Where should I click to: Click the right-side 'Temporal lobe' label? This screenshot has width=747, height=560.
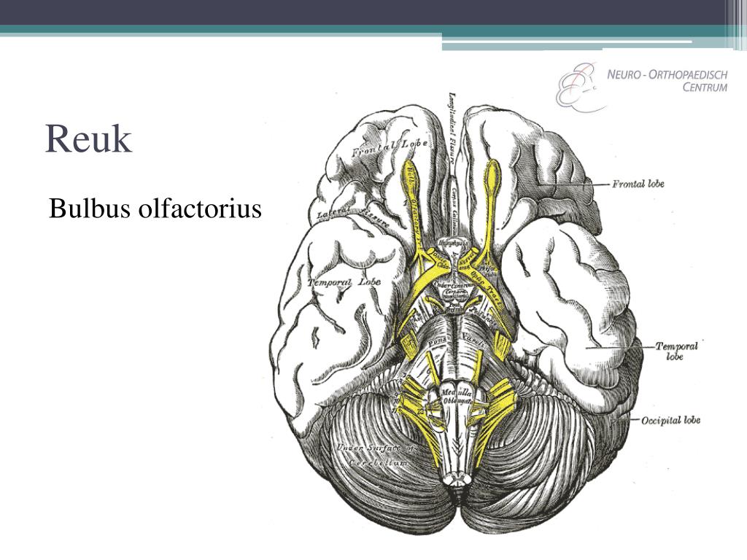coord(676,351)
